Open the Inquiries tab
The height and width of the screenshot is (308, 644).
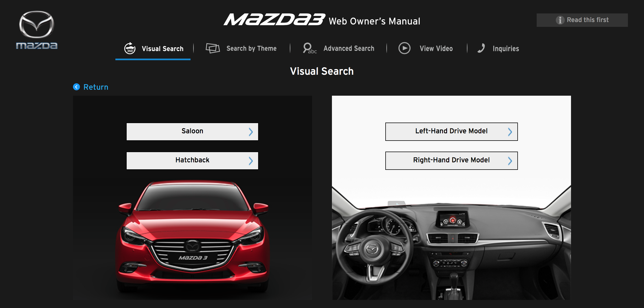point(506,48)
